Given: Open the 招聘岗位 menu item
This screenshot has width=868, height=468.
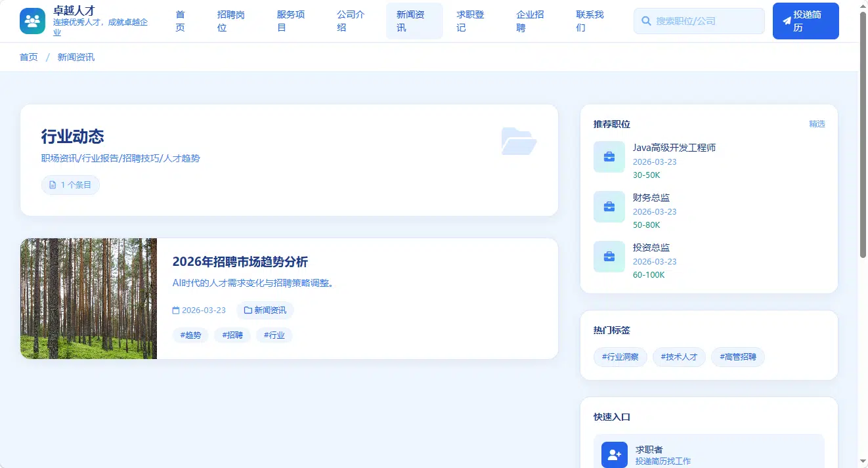Looking at the screenshot, I should coord(231,21).
